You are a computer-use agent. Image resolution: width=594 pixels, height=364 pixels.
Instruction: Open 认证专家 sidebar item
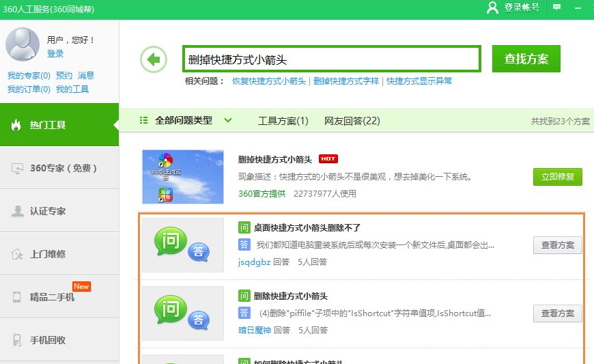[x=59, y=211]
